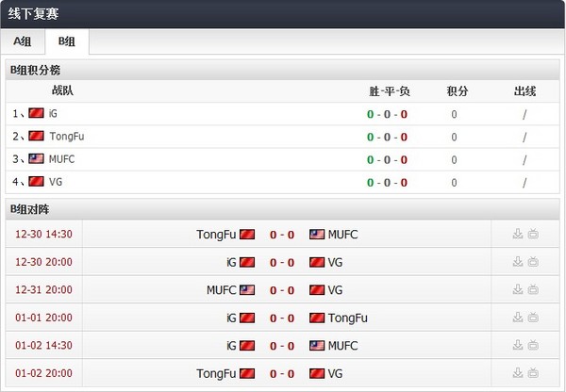This screenshot has width=566, height=392.
Task: Watch video of 12-30 iG vs VG
Action: tap(532, 262)
